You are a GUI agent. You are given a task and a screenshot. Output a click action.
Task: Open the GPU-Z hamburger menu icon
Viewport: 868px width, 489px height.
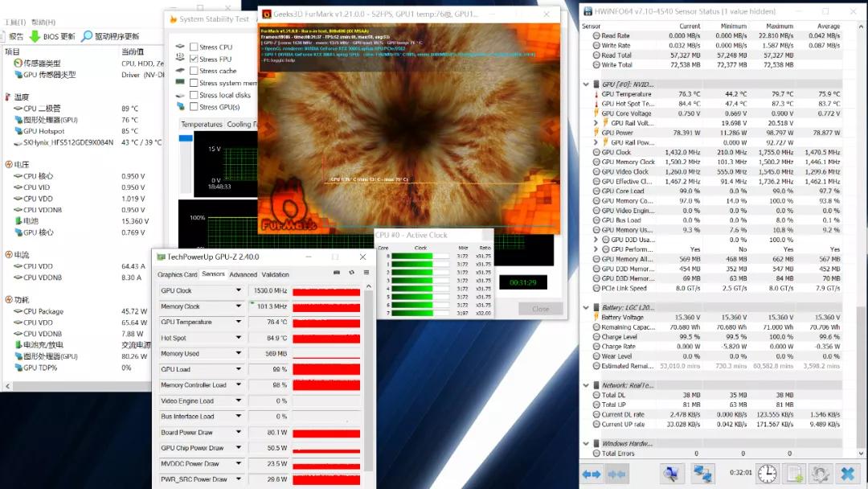coord(366,273)
